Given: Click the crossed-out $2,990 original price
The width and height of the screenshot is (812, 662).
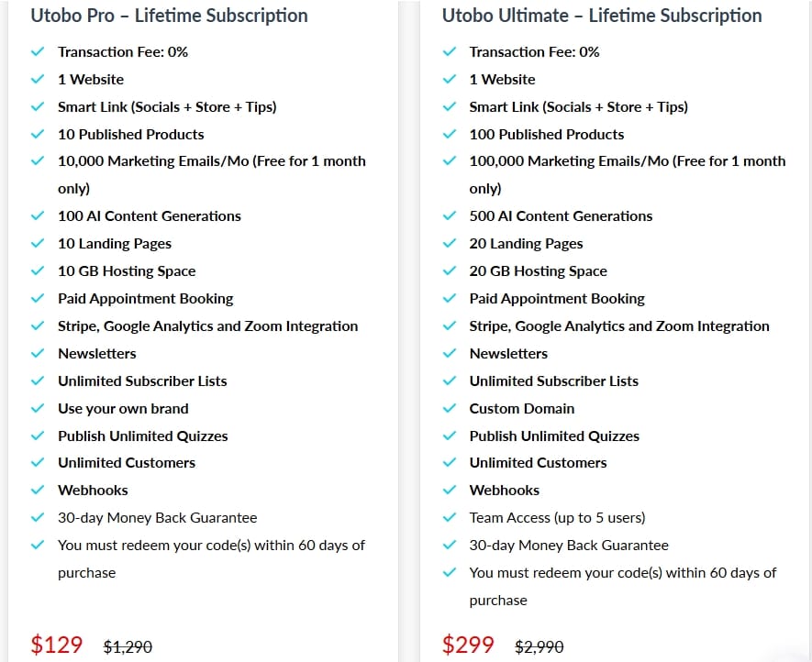Looking at the screenshot, I should click(539, 646).
